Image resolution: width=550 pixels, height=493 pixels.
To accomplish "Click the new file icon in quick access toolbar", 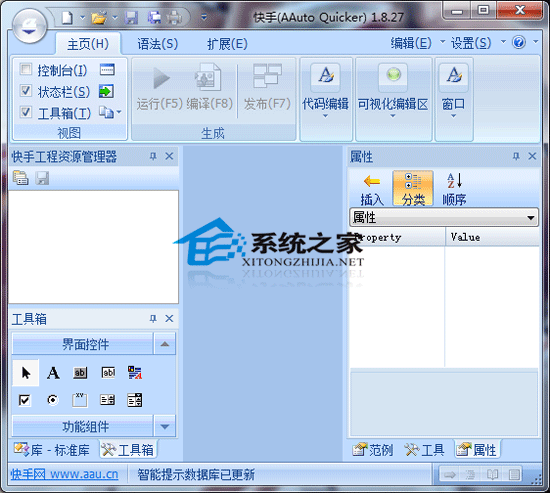I will (x=67, y=18).
